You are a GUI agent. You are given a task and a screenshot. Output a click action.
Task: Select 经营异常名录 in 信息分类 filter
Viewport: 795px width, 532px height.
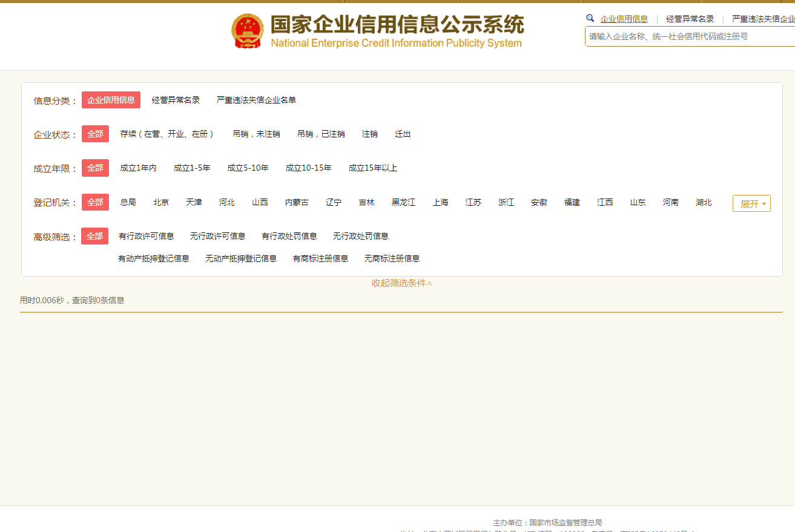pos(176,100)
